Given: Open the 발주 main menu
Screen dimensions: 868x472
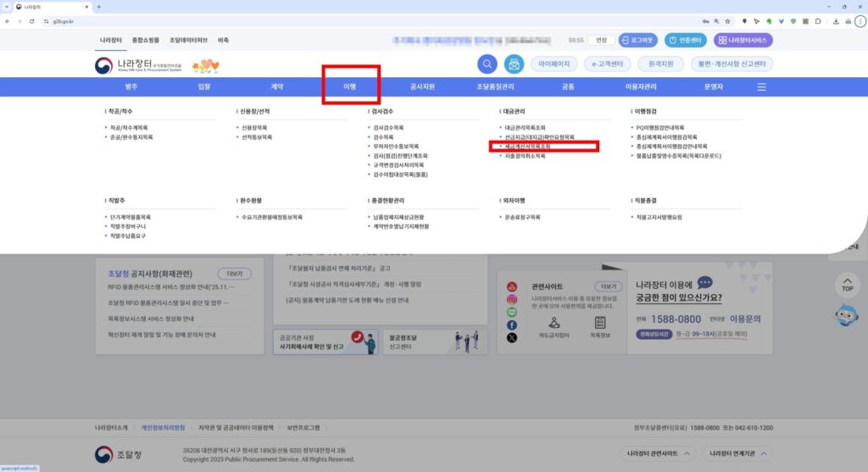Looking at the screenshot, I should 131,87.
